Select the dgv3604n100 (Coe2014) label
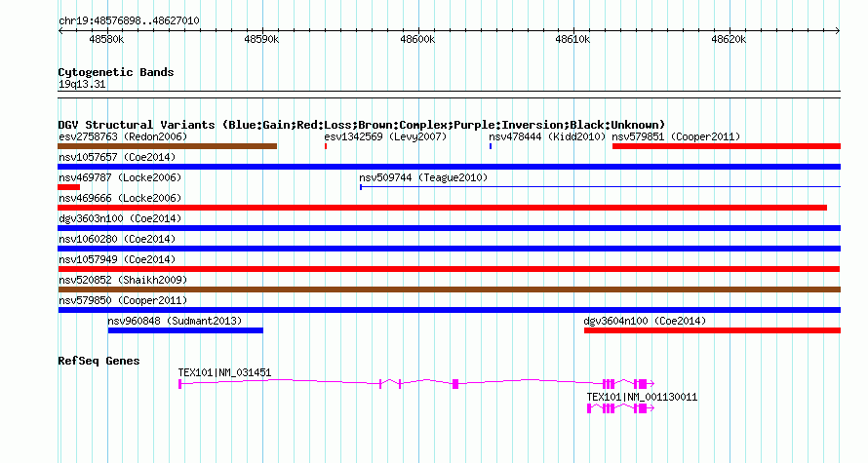The image size is (868, 463). (645, 321)
